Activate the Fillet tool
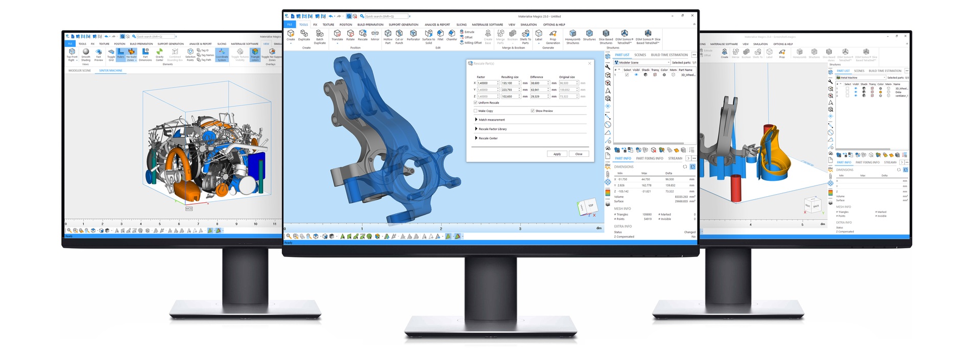 pyautogui.click(x=440, y=35)
